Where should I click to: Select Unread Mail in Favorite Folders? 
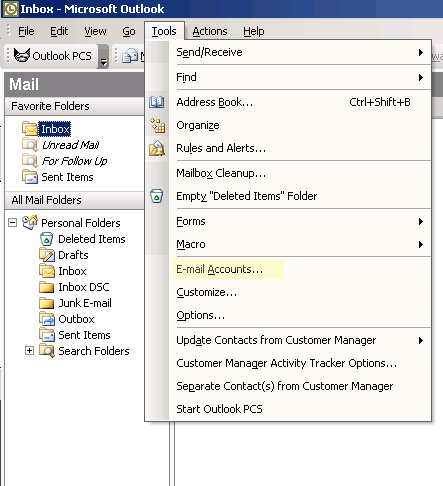click(x=70, y=145)
